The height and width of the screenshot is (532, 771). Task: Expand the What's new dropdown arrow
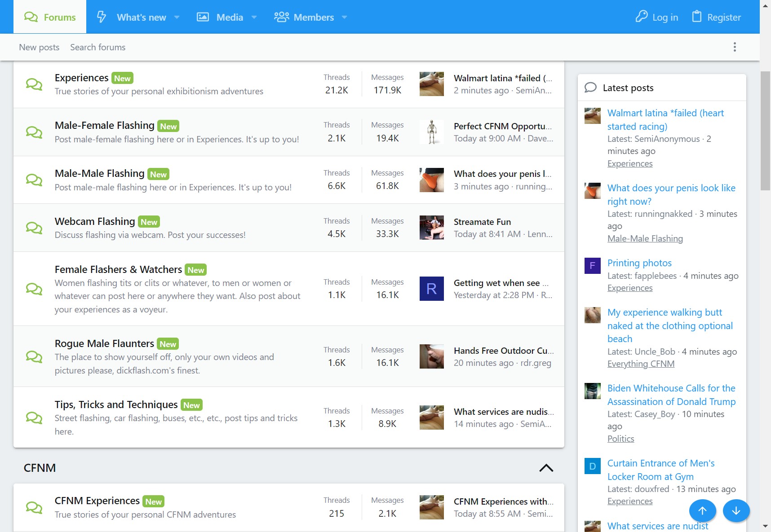(177, 18)
